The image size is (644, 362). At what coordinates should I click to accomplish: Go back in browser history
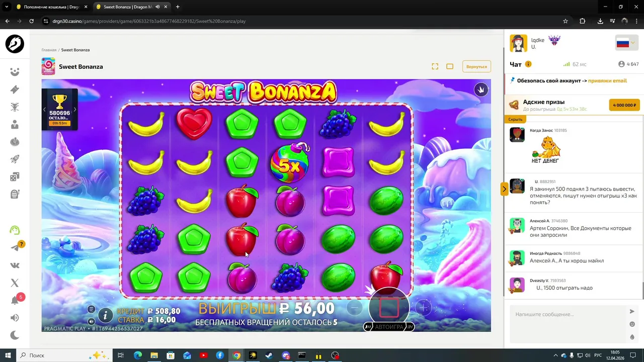(x=7, y=21)
